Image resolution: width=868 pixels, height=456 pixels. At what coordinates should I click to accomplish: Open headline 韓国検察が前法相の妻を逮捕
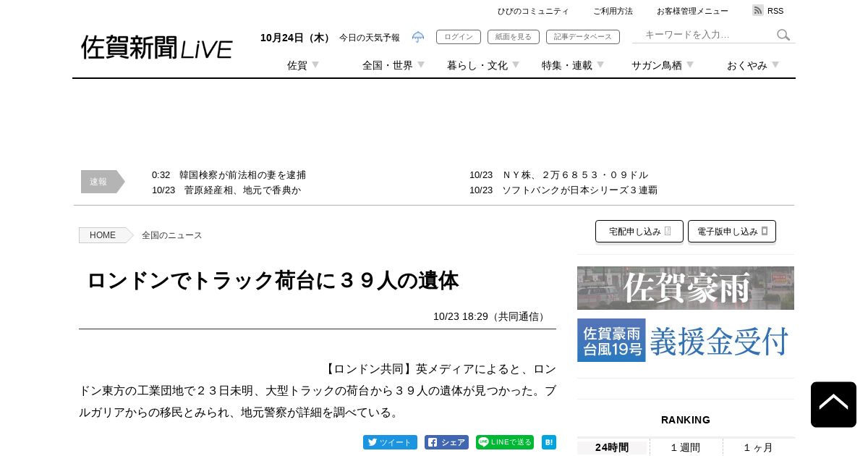(x=243, y=175)
